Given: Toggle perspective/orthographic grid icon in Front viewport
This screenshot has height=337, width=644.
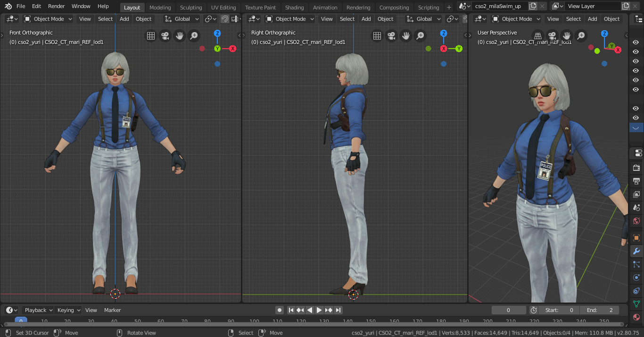Looking at the screenshot, I should click(x=150, y=36).
